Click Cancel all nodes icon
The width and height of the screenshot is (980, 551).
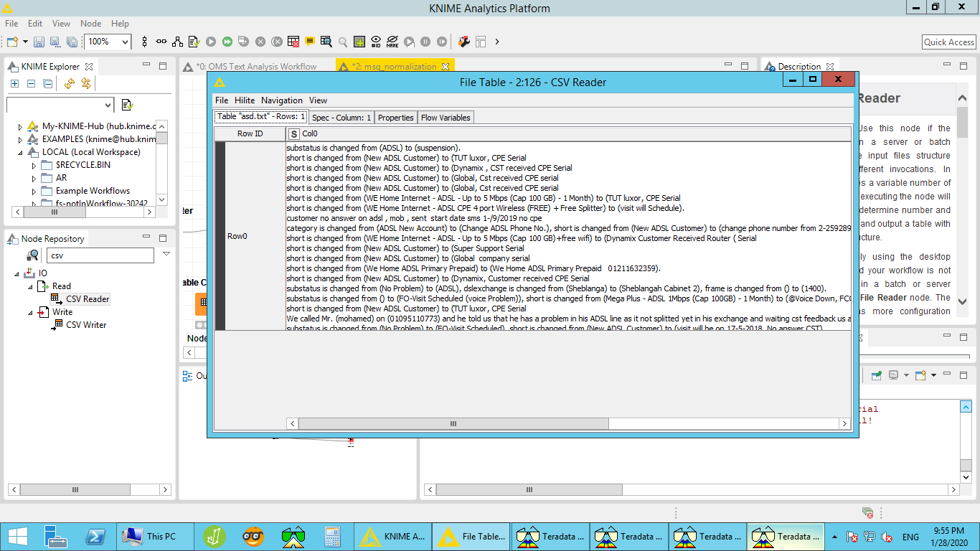[x=277, y=42]
